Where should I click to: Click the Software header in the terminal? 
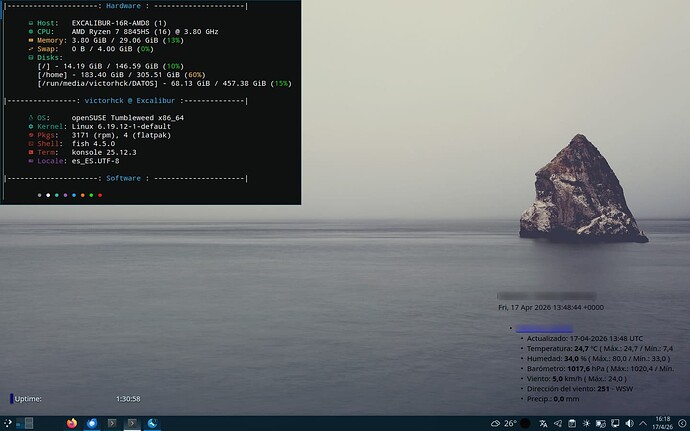point(123,178)
